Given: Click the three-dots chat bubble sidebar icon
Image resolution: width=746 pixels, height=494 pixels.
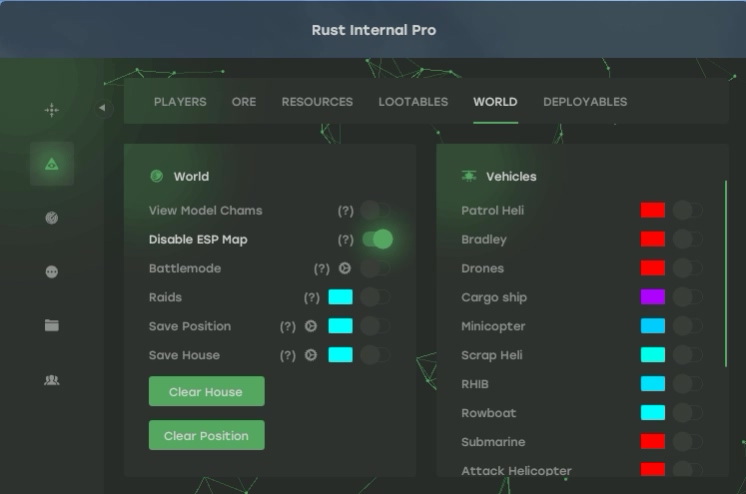Looking at the screenshot, I should click(x=51, y=272).
